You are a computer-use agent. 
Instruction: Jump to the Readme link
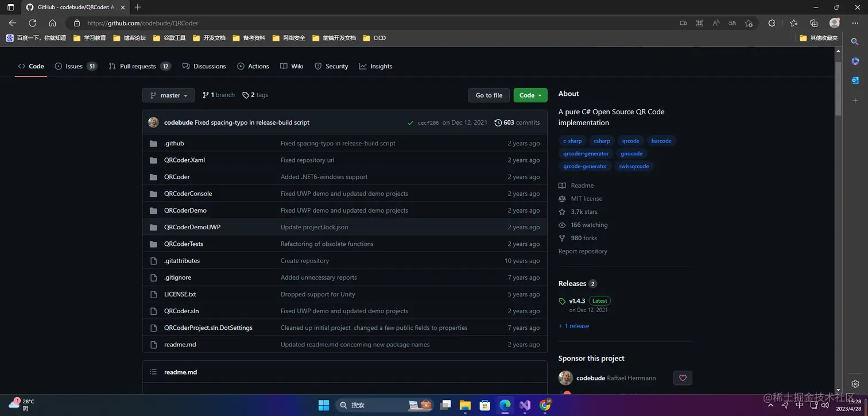point(576,186)
